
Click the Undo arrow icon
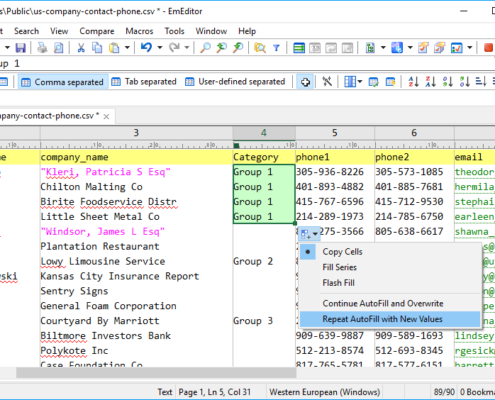pyautogui.click(x=146, y=48)
